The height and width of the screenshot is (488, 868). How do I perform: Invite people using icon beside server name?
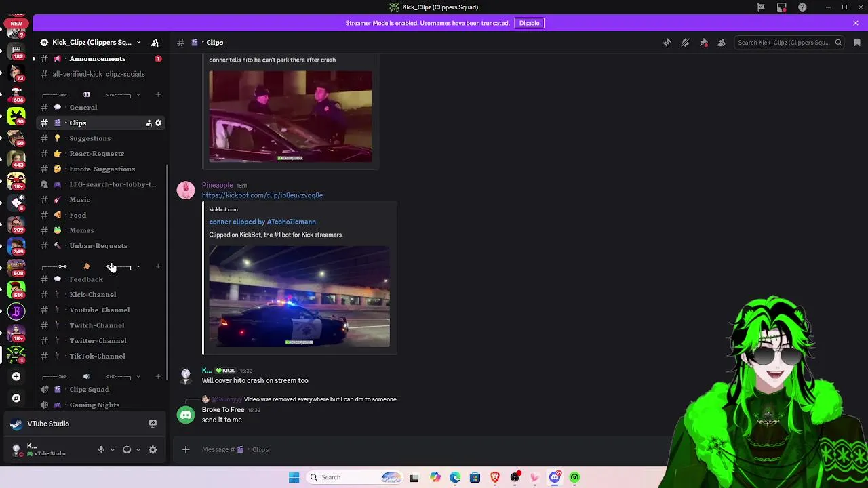pyautogui.click(x=155, y=42)
